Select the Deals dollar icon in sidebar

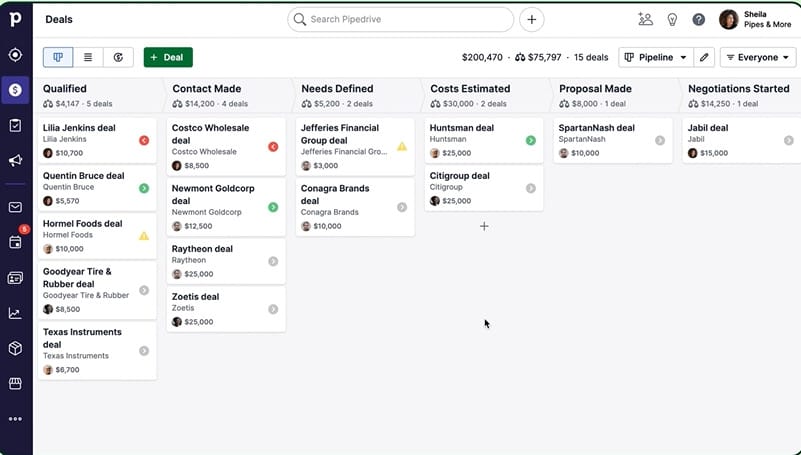[15, 90]
